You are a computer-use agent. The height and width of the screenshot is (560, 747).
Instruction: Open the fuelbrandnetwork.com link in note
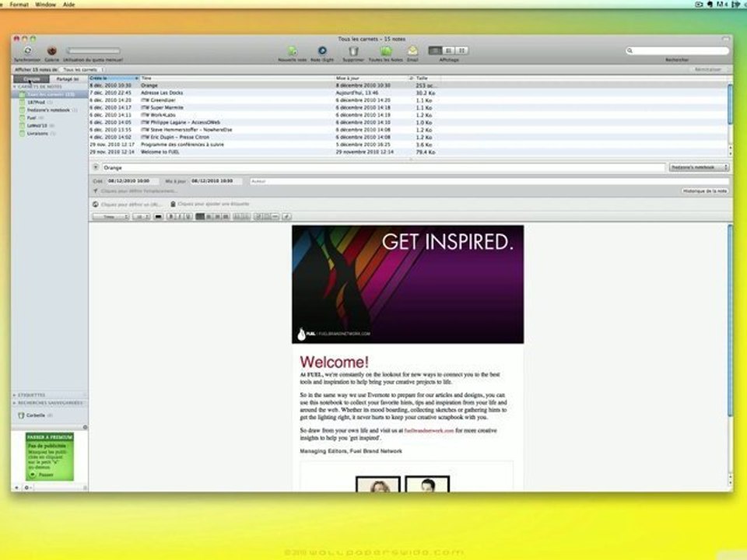point(429,430)
